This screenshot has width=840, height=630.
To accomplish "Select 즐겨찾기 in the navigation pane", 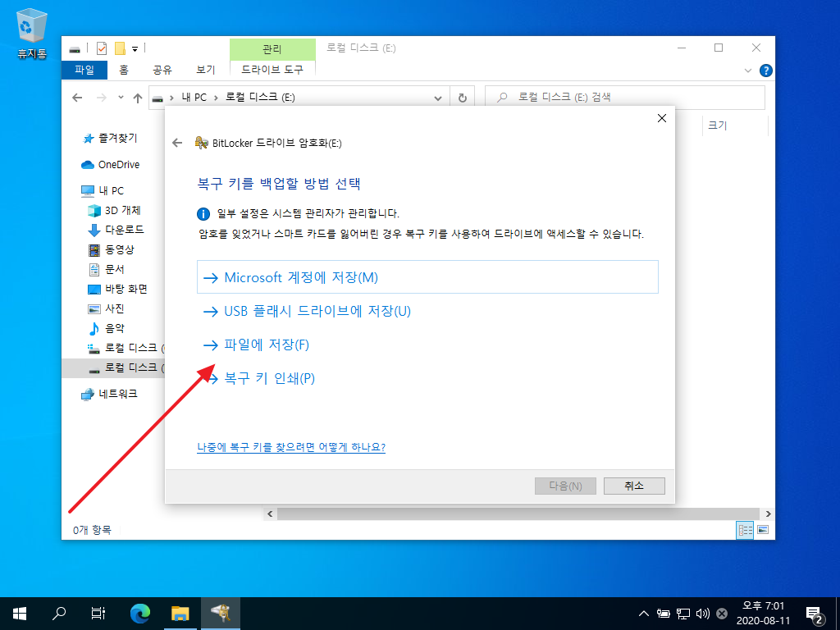I will [x=111, y=138].
